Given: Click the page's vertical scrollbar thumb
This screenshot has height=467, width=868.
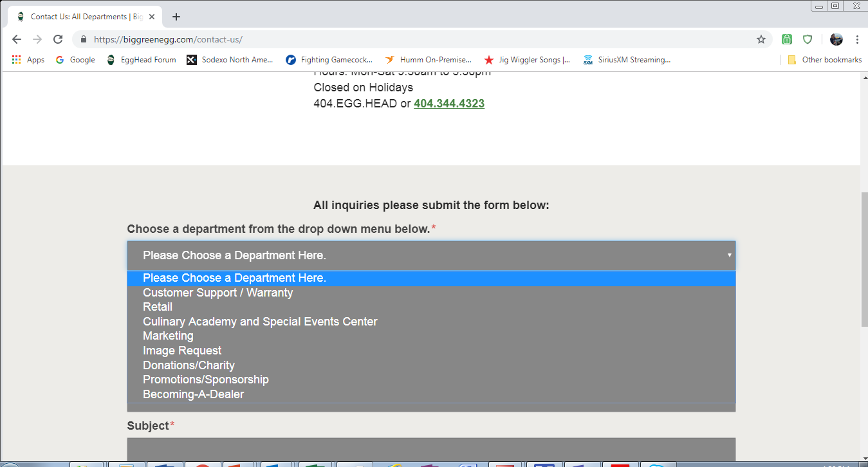Looking at the screenshot, I should [x=864, y=259].
